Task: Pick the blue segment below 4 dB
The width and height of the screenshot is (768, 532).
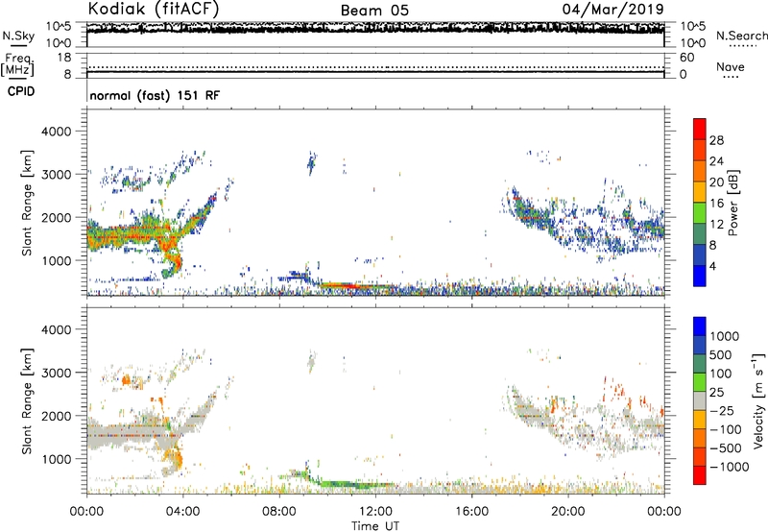Action: point(700,276)
